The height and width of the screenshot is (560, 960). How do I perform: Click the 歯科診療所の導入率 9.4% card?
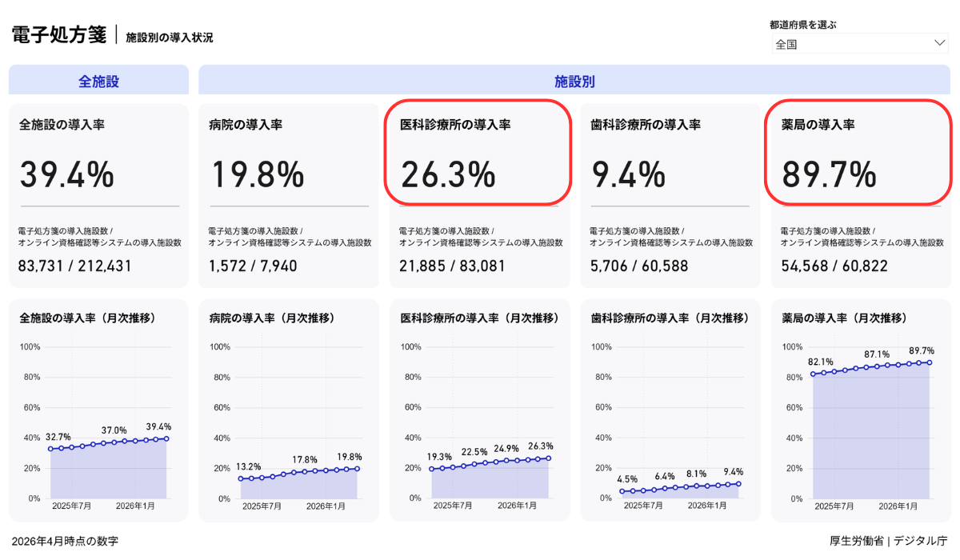(x=670, y=196)
